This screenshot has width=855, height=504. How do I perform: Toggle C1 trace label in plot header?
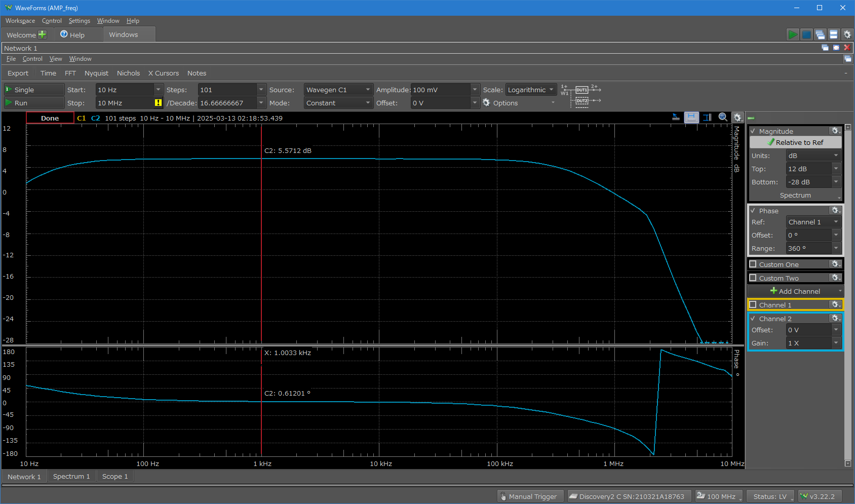pos(82,118)
